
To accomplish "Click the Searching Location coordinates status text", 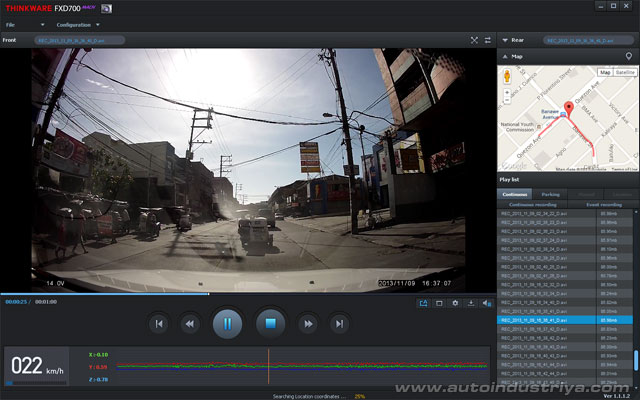I will (309, 396).
